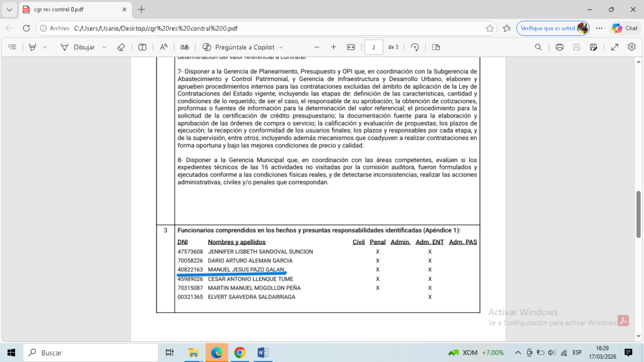Select the highlighter tool
644x362 pixels.
pyautogui.click(x=33, y=47)
